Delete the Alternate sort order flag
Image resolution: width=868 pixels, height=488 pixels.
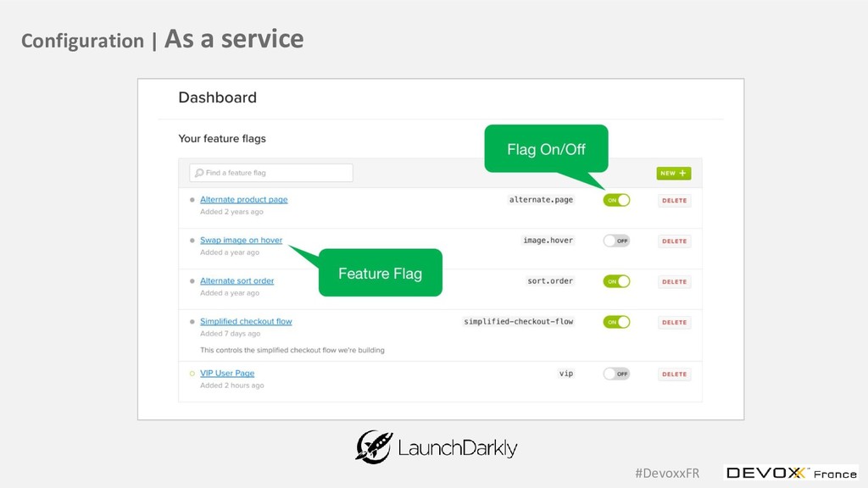(674, 281)
